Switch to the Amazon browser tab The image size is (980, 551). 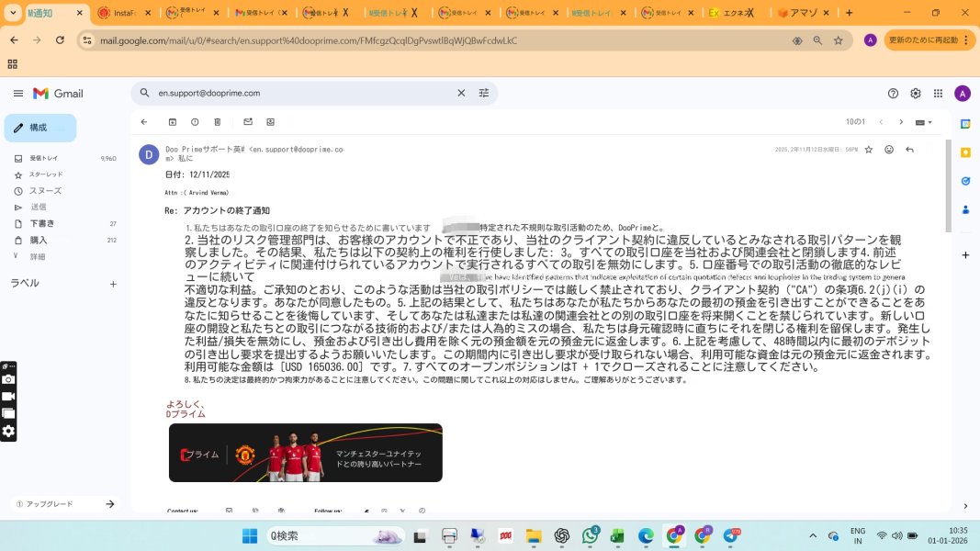[803, 13]
